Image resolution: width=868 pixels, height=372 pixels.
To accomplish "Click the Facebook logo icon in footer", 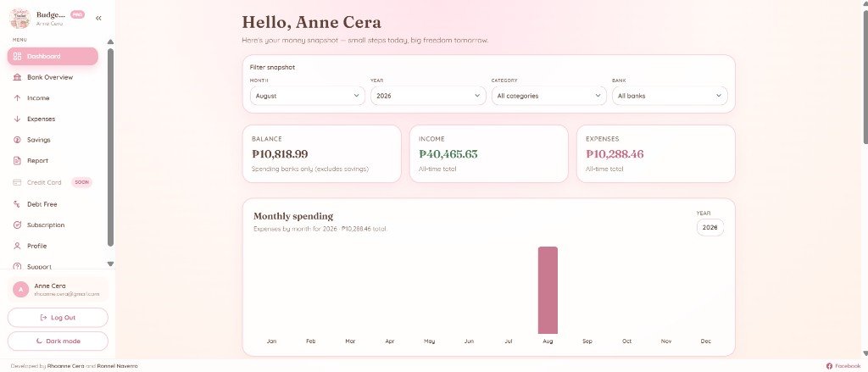I will pos(829,366).
